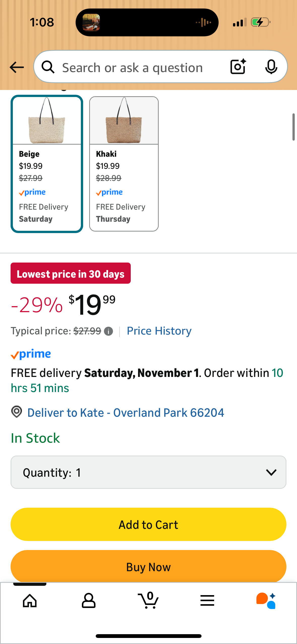Tap the microphone voice search icon
Viewport: 297px width, 644px height.
click(271, 67)
